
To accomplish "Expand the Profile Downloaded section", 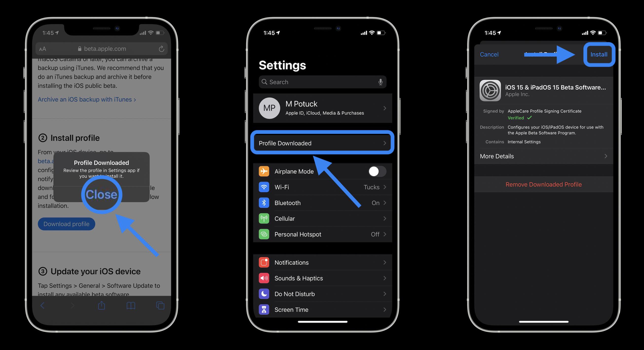I will click(x=322, y=143).
